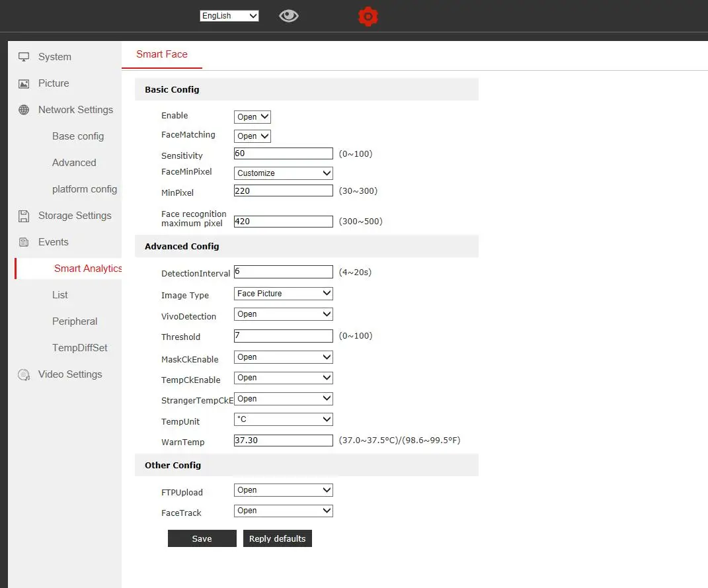Click the Network Settings globe icon
This screenshot has height=588, width=708.
tap(24, 110)
